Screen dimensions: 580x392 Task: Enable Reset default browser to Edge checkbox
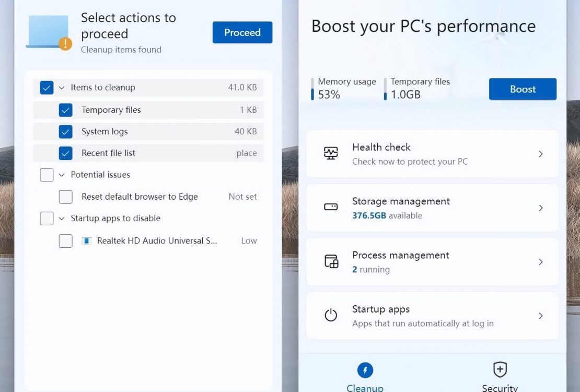65,197
